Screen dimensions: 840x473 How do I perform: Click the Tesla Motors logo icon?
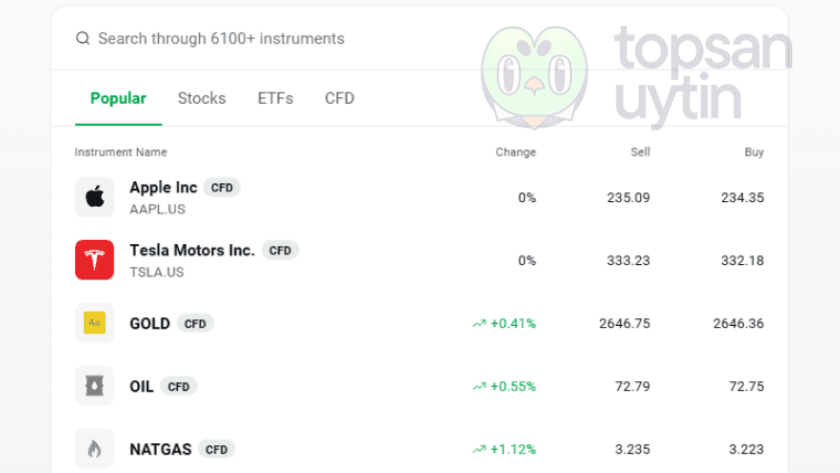(95, 260)
